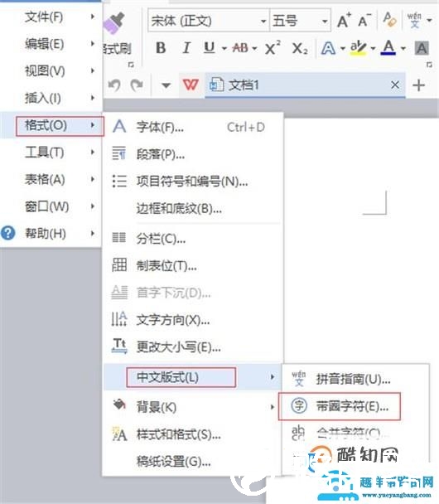The width and height of the screenshot is (439, 504).
Task: Apply Underline formatting
Action: [210, 48]
